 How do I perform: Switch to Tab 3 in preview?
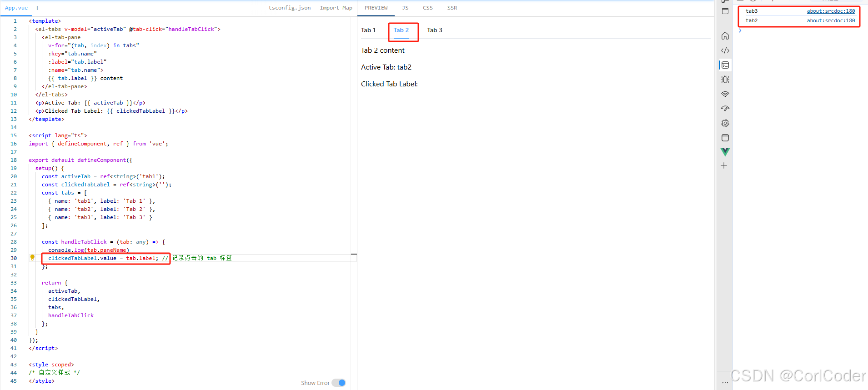(x=435, y=30)
